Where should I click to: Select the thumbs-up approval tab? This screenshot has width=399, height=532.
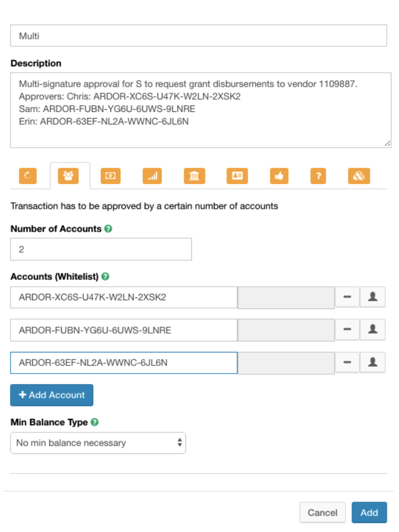(x=279, y=175)
